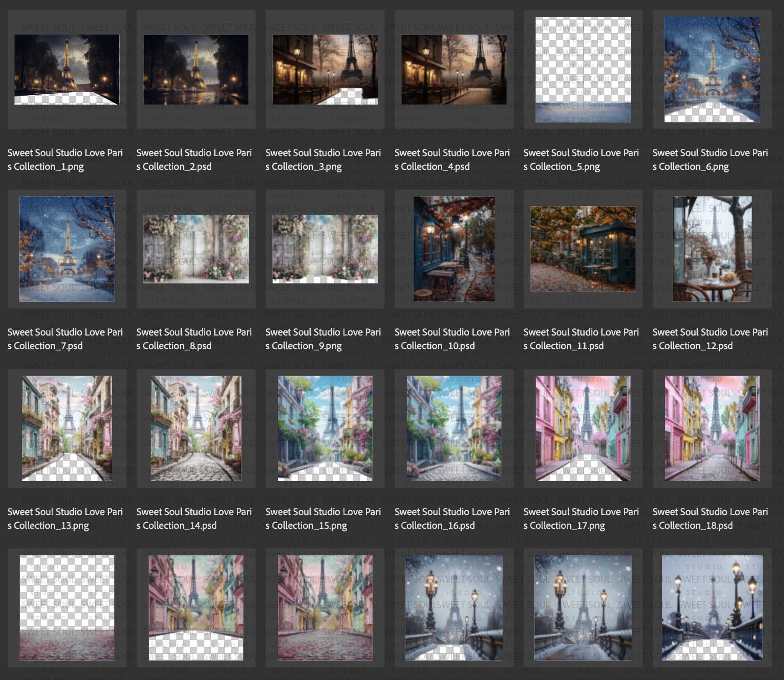Select the Collection_13.png pastel street thumbnail
Screen dimensions: 784x680
click(x=67, y=429)
